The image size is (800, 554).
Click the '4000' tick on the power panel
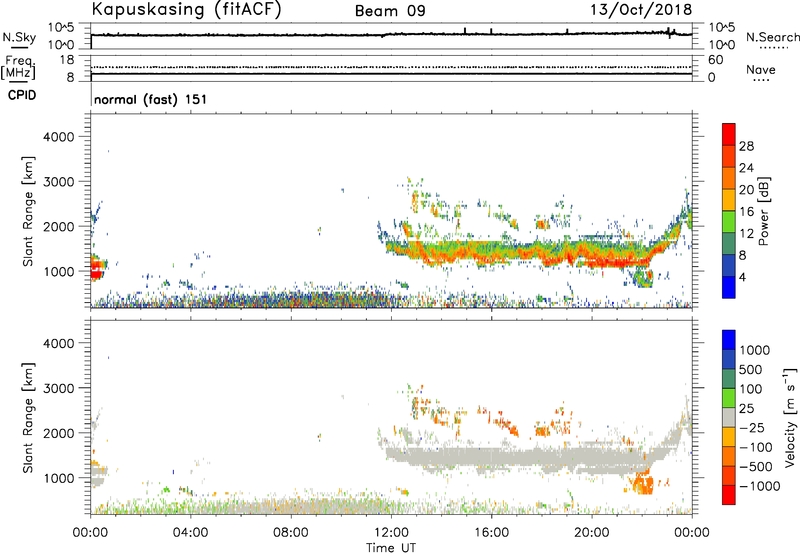click(x=58, y=137)
